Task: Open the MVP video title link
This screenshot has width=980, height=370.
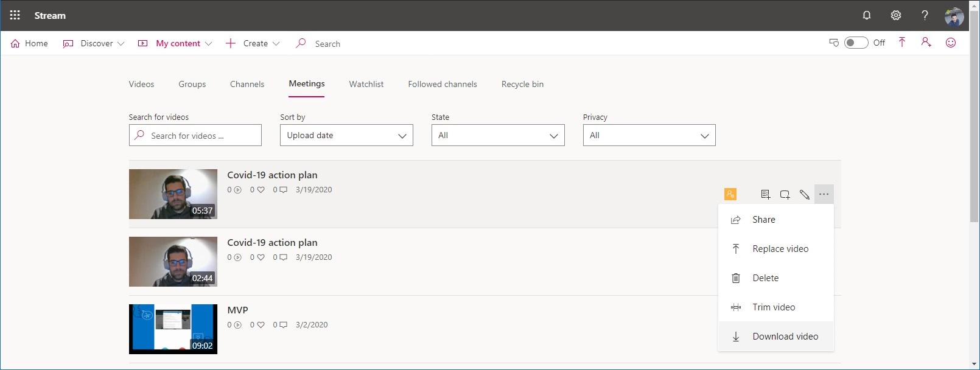Action: [x=237, y=310]
